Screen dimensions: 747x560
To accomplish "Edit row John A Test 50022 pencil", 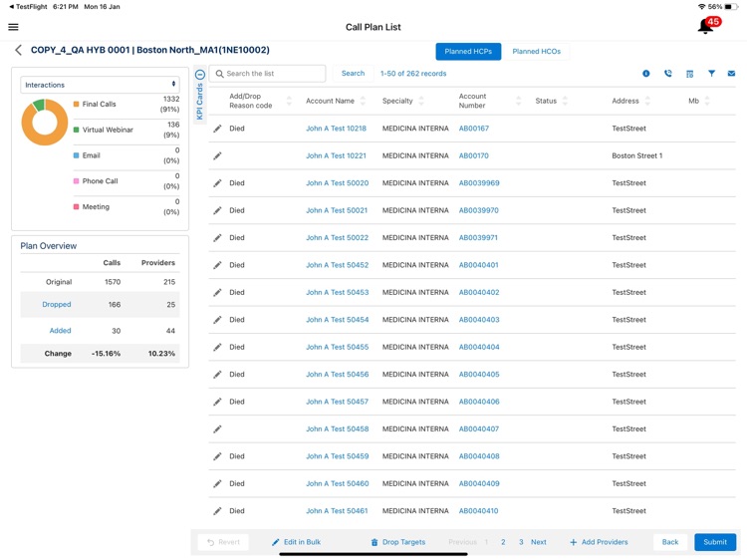I will point(217,238).
